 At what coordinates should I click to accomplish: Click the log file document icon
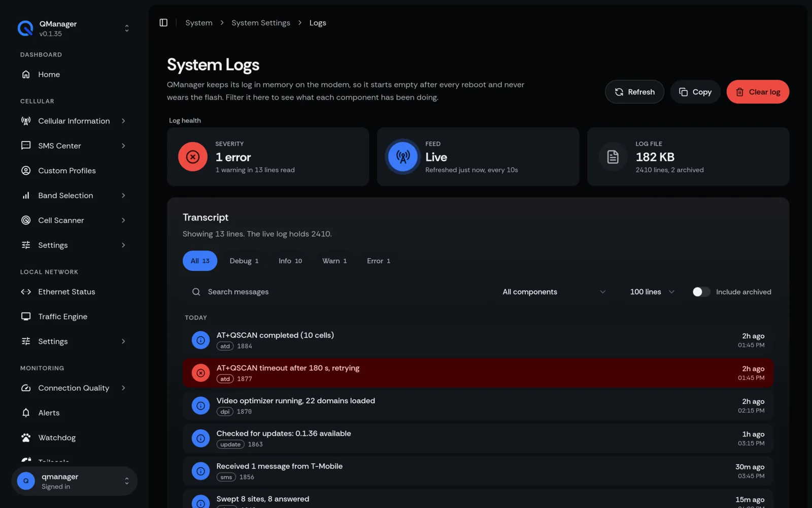pos(613,156)
